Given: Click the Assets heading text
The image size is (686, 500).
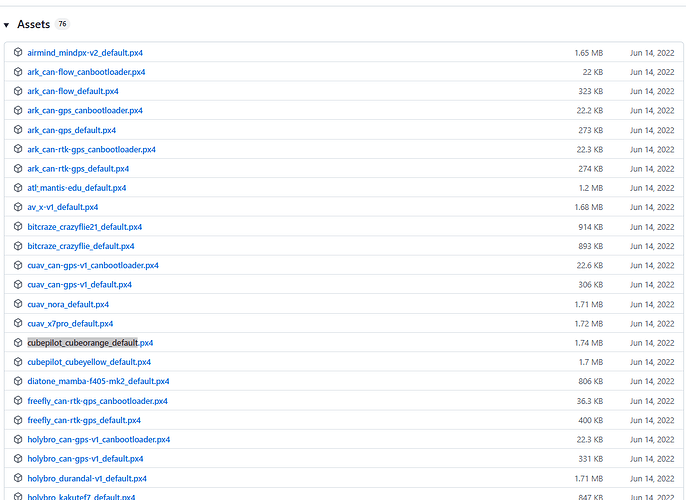Looking at the screenshot, I should [33, 24].
